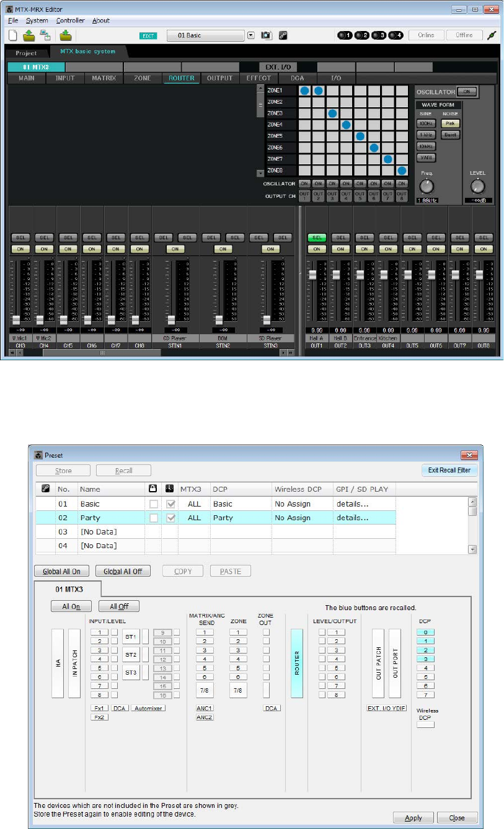
Task: Click Preset list scrollbar up arrow
Action: 473,502
